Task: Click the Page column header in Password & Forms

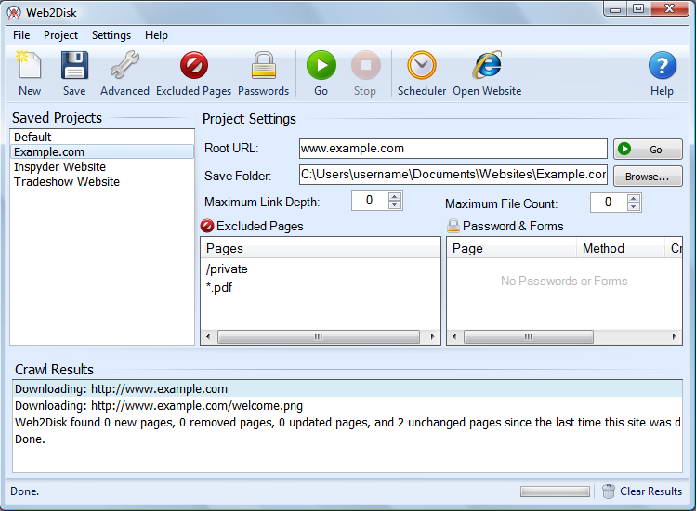Action: 512,248
